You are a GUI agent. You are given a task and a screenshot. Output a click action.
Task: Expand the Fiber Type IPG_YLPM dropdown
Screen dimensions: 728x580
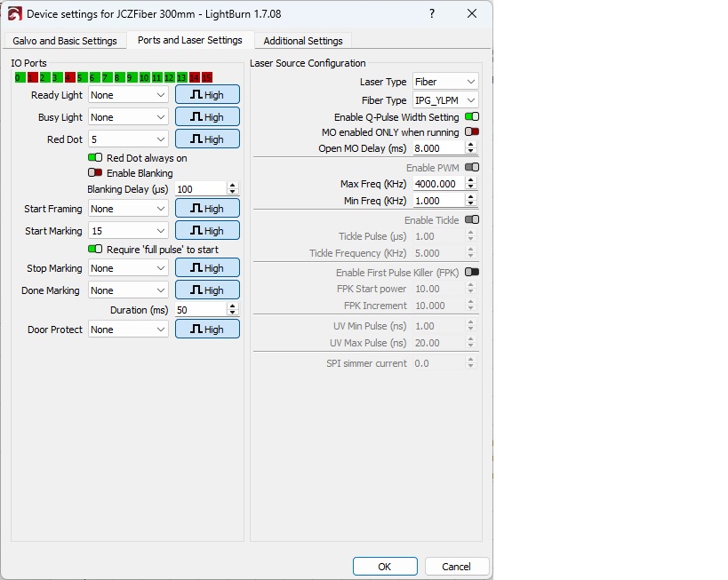coord(445,100)
